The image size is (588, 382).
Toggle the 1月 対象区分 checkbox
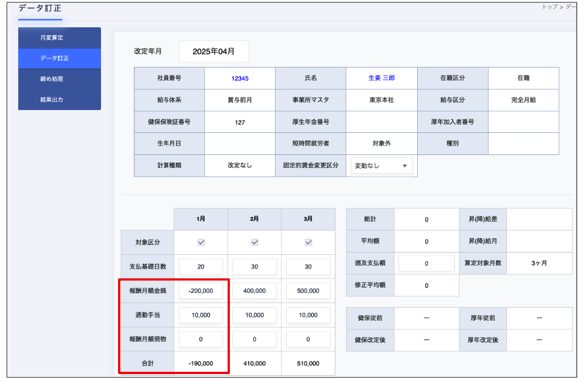click(x=201, y=242)
